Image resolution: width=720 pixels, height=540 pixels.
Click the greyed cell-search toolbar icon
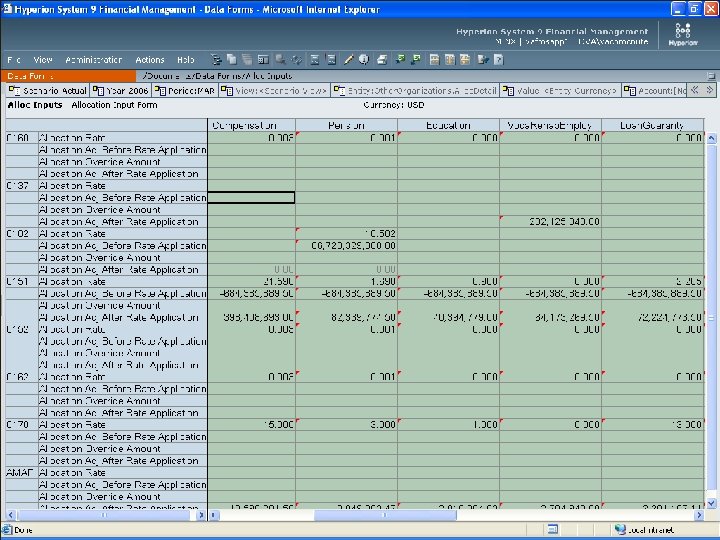point(280,59)
